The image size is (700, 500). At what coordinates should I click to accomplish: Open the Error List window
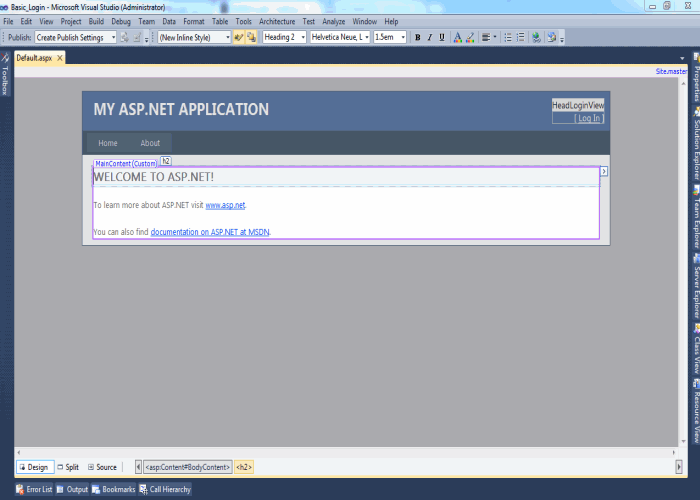point(34,489)
